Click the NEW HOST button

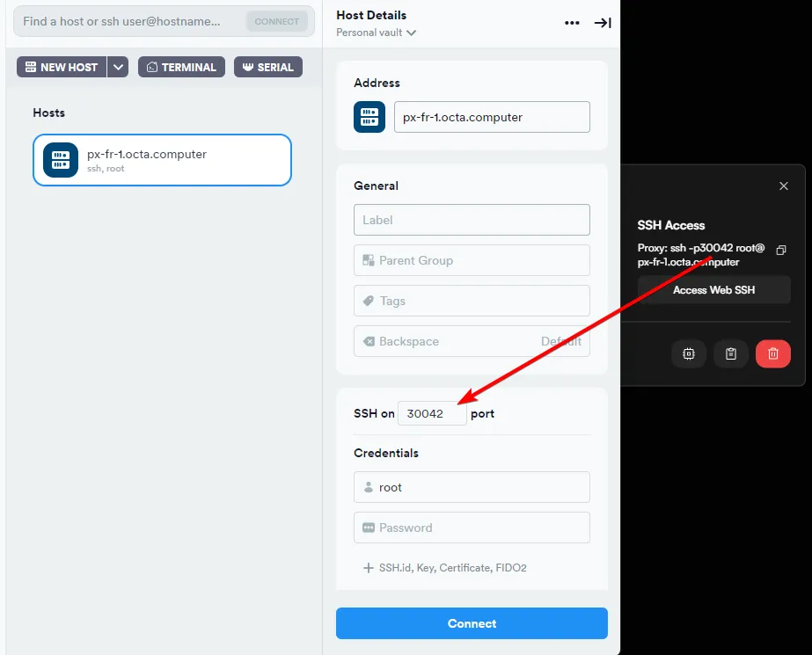62,68
